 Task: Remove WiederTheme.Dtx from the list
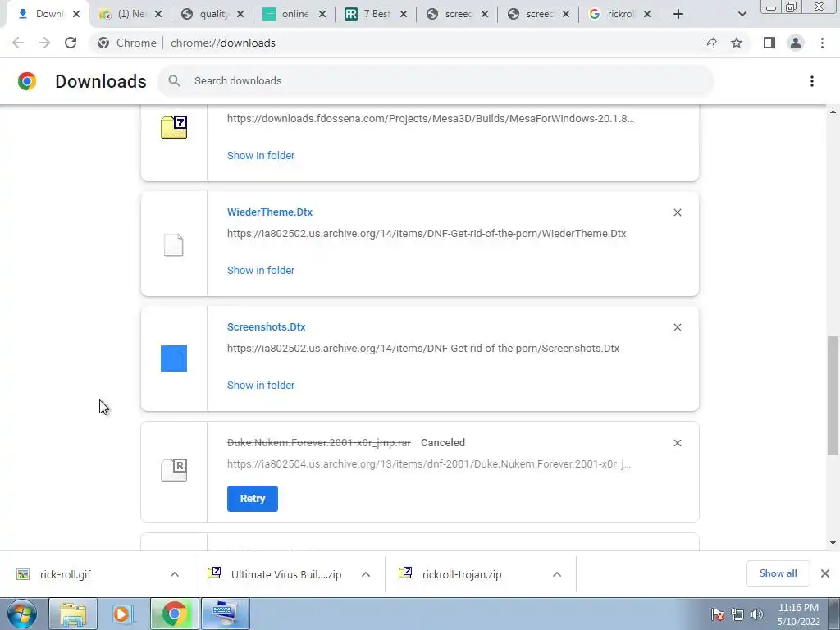[x=677, y=212]
